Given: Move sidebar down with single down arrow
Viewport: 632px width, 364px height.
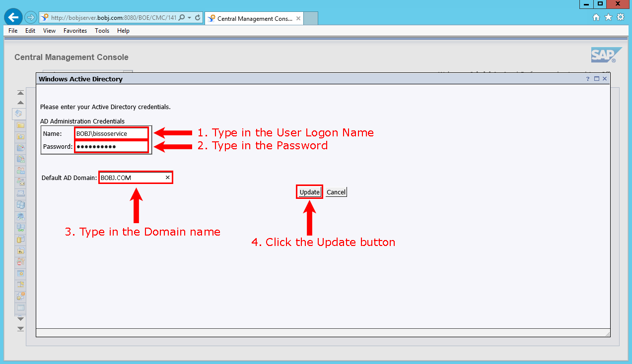Looking at the screenshot, I should pyautogui.click(x=20, y=318).
